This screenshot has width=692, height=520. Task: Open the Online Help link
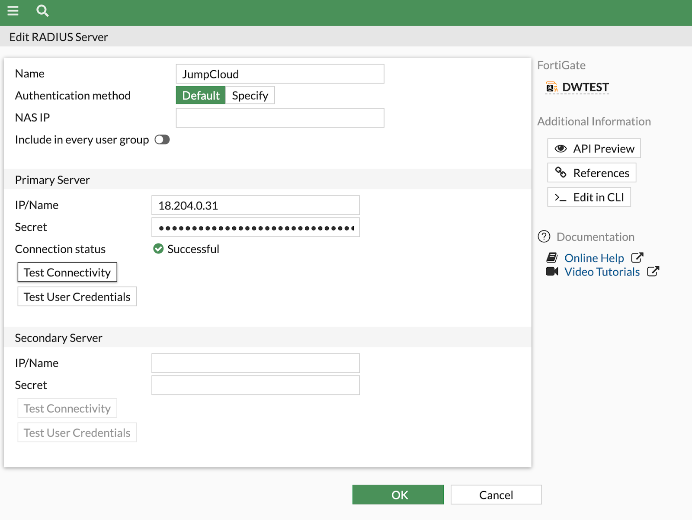pos(594,258)
